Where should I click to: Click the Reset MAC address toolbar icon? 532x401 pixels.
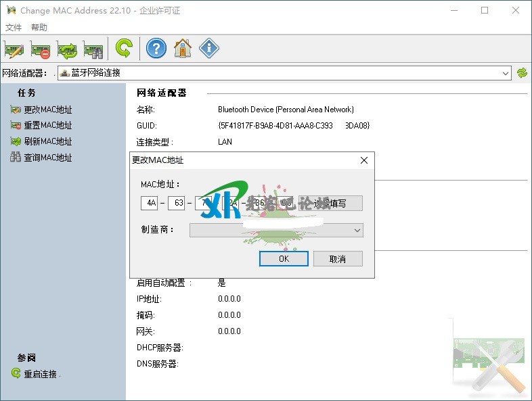point(41,49)
